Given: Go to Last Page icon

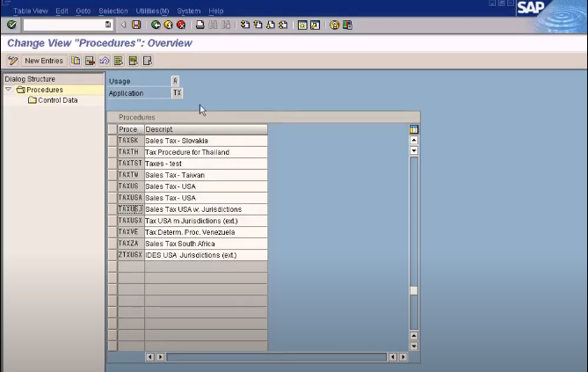Looking at the screenshot, I should tap(283, 25).
